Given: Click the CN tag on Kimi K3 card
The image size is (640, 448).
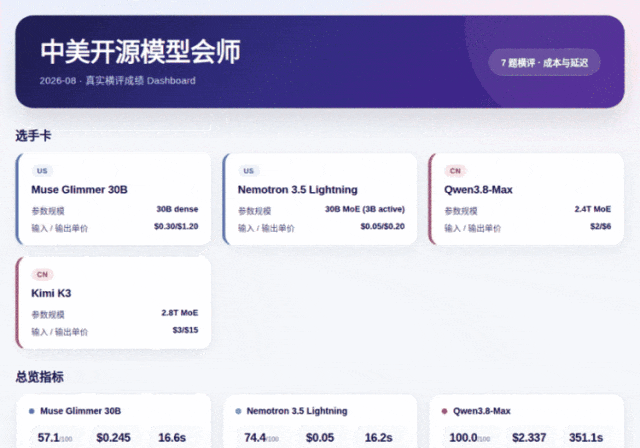Looking at the screenshot, I should [42, 274].
